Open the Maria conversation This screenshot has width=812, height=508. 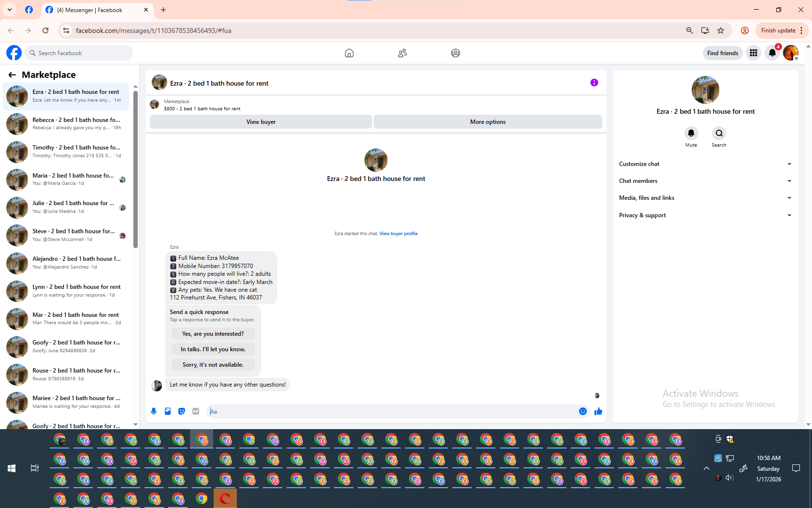pos(66,179)
